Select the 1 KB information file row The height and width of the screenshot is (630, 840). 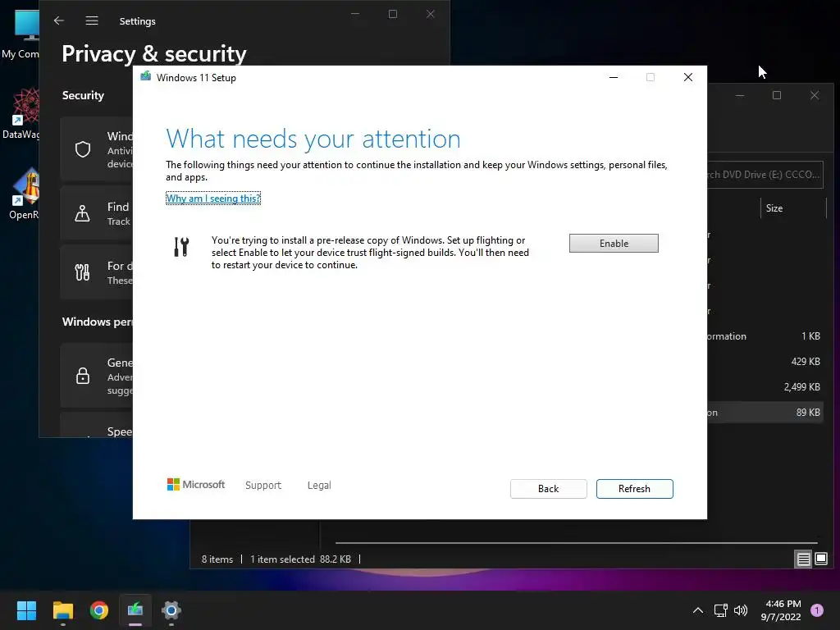pyautogui.click(x=765, y=336)
